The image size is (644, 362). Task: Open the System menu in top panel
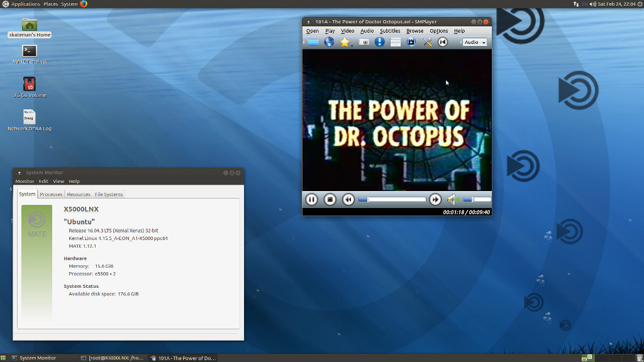pos(69,4)
